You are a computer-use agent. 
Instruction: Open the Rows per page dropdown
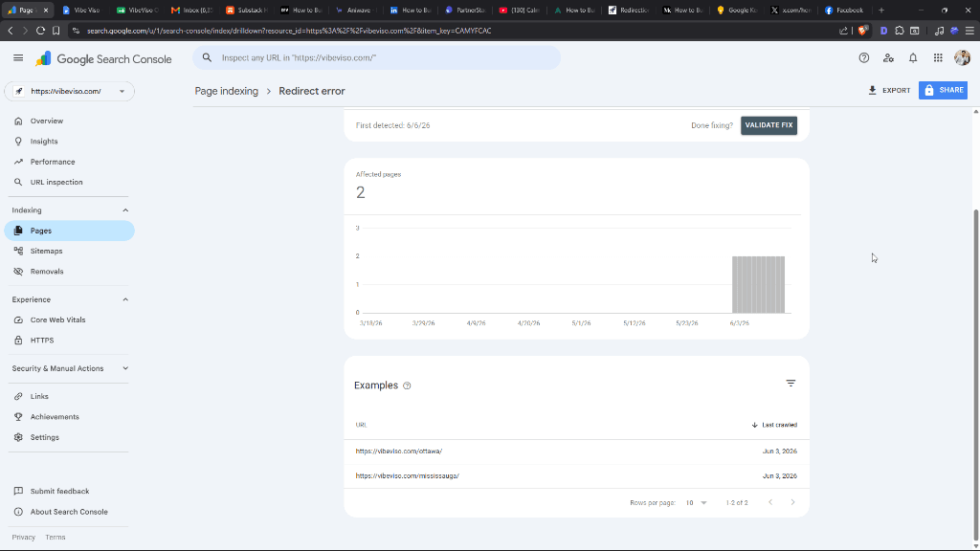coord(696,503)
